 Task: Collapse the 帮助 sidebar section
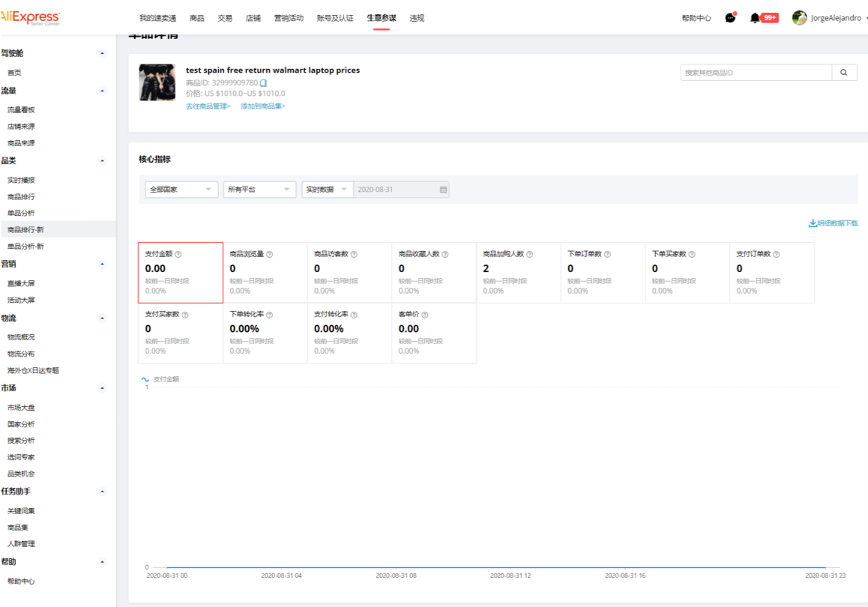(x=103, y=561)
